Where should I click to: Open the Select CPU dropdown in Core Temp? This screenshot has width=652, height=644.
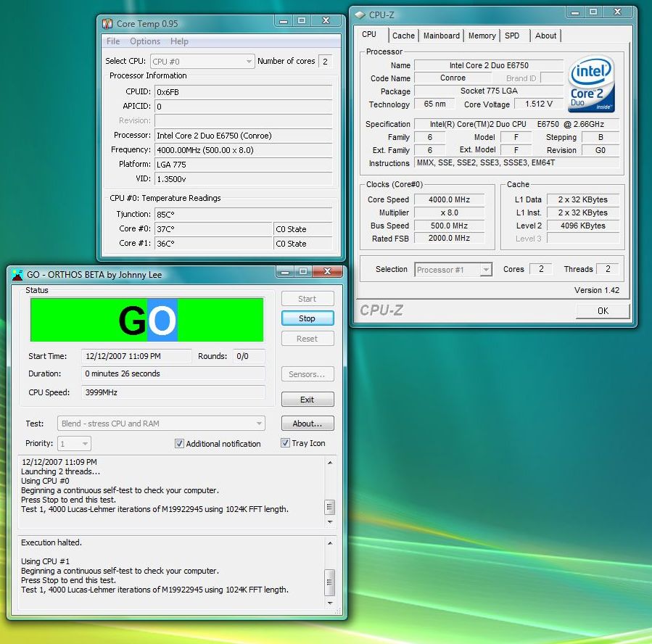[x=202, y=62]
